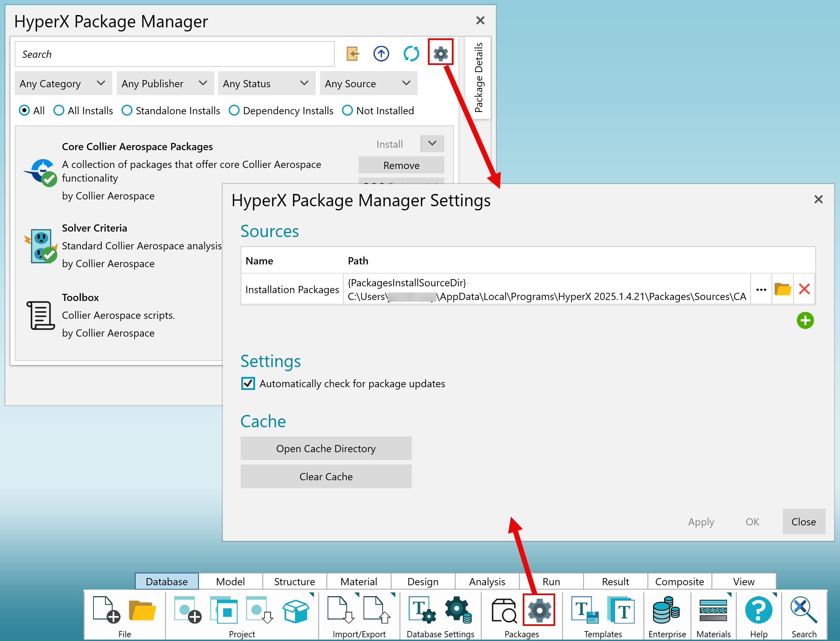
Task: Switch to the Structure tab
Action: click(294, 581)
